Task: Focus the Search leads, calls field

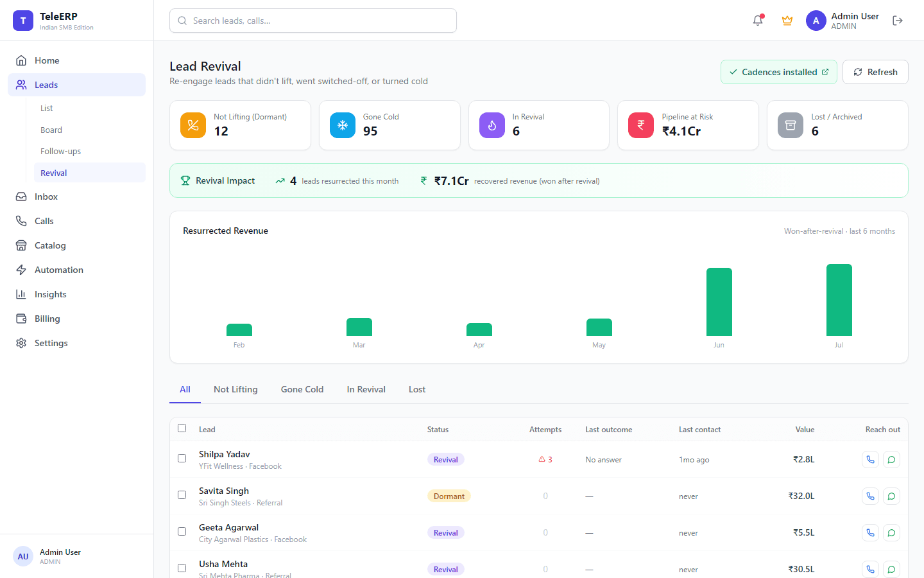Action: [313, 21]
